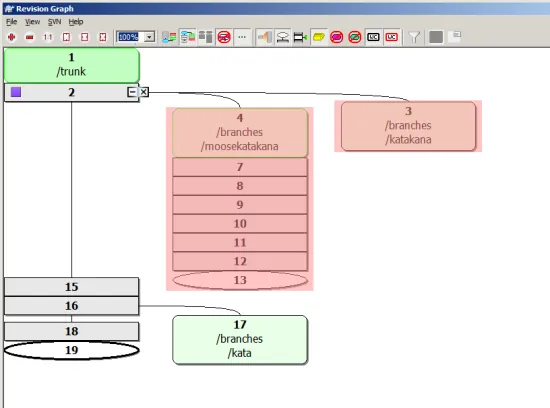Screen dimensions: 550x408
Task: Select revision 17 /branches/kata node
Action: 240,339
